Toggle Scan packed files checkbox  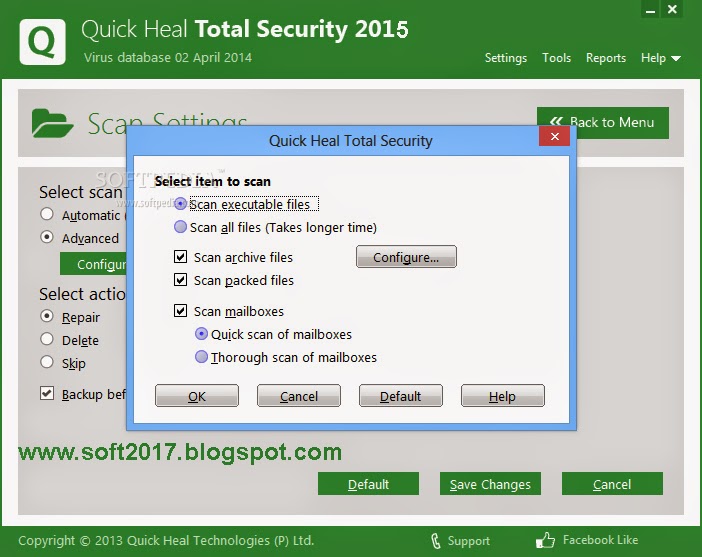pyautogui.click(x=180, y=280)
